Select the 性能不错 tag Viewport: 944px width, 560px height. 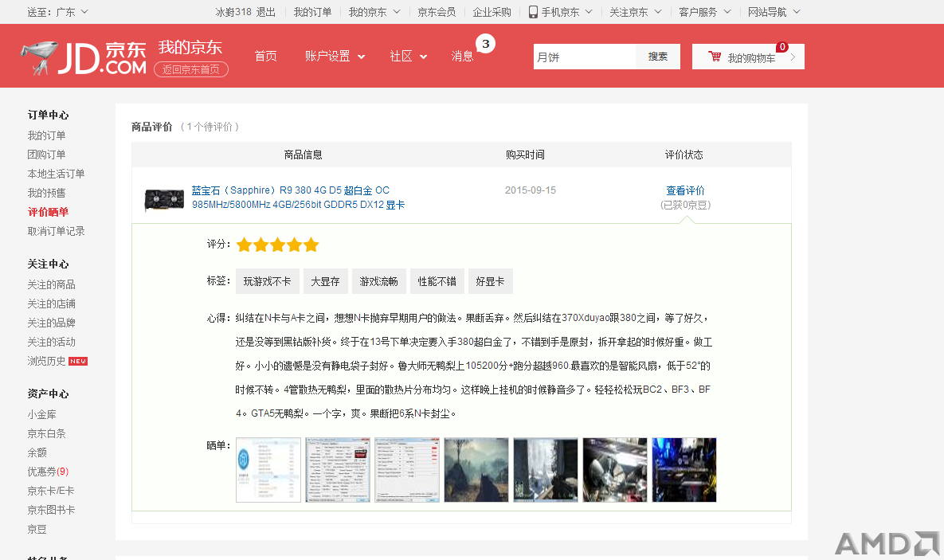(437, 281)
